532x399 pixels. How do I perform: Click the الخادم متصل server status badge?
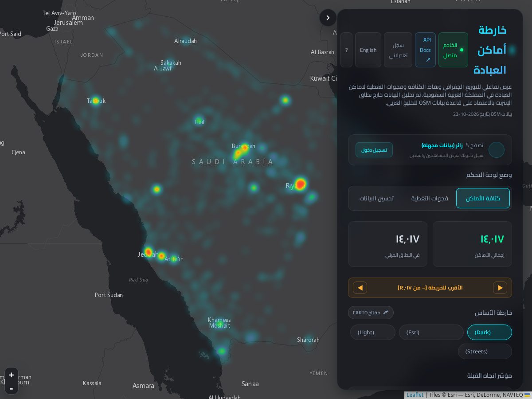(x=453, y=50)
